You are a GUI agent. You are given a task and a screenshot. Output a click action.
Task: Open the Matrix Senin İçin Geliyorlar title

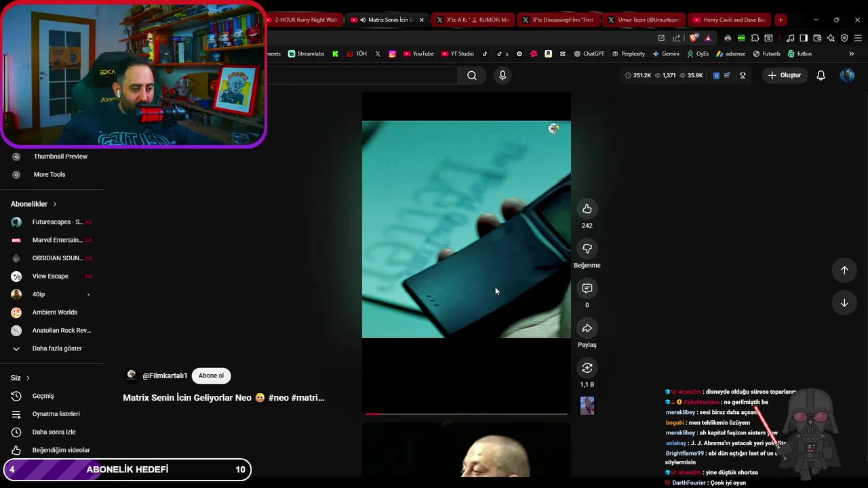pos(224,398)
